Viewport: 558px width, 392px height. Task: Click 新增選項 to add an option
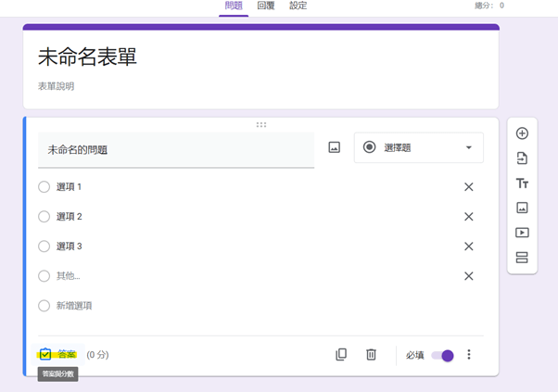tap(74, 306)
